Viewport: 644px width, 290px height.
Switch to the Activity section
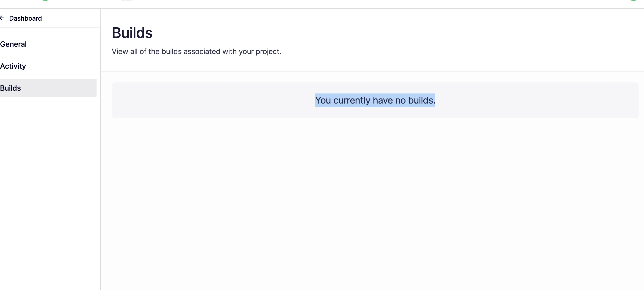[13, 66]
